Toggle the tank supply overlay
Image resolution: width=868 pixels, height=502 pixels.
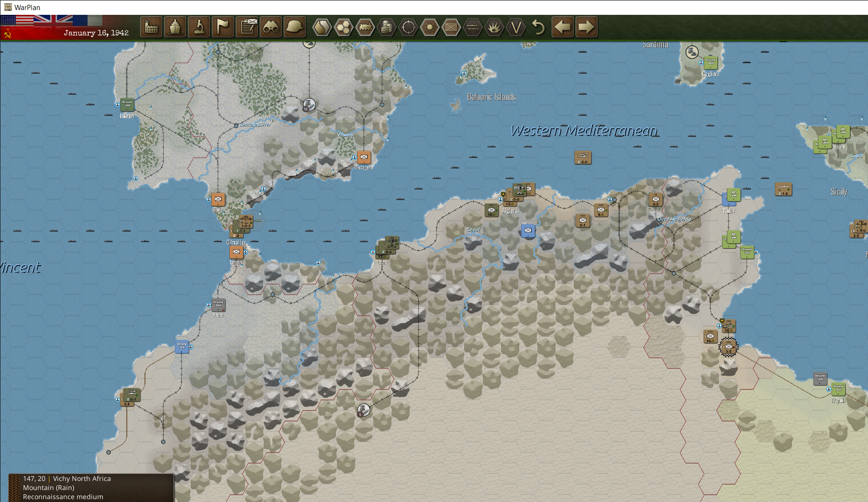point(365,27)
